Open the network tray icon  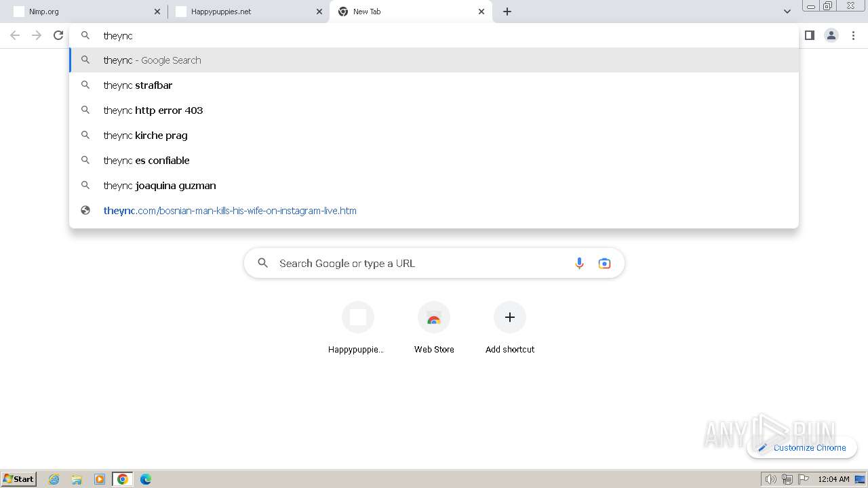click(x=787, y=479)
